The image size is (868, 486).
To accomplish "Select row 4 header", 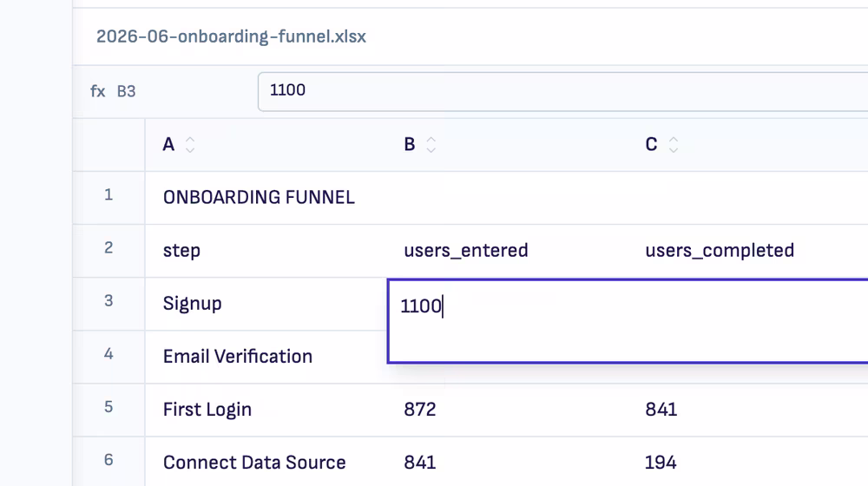I will point(108,357).
